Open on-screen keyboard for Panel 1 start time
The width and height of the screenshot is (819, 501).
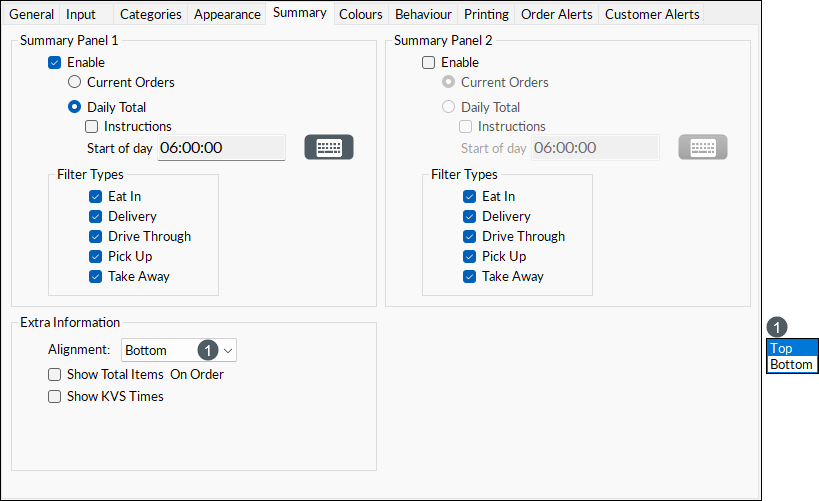tap(329, 147)
